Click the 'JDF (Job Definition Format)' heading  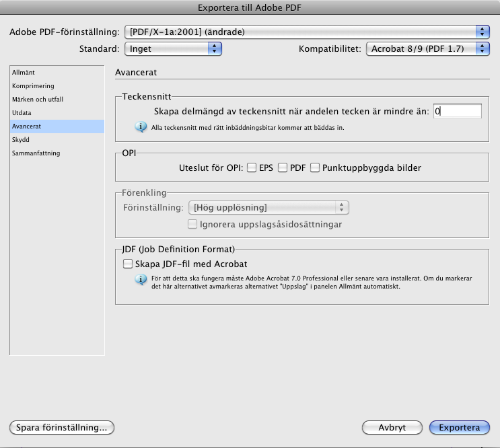(x=178, y=249)
